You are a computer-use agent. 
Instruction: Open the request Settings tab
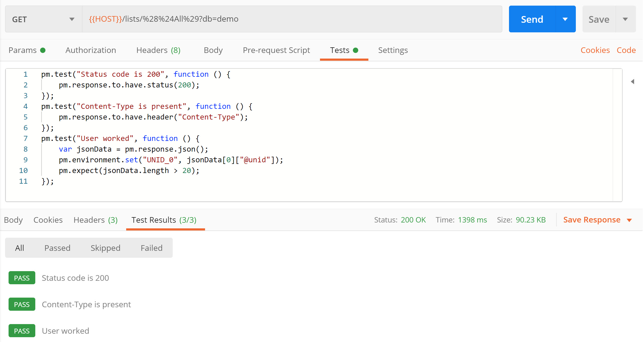(393, 50)
